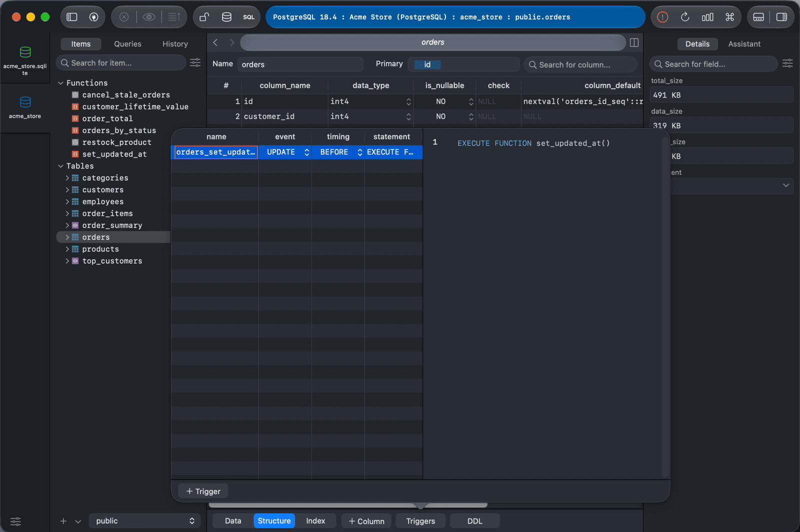Viewport: 800px width, 532px height.
Task: Open the SQL query editor button
Action: [248, 17]
